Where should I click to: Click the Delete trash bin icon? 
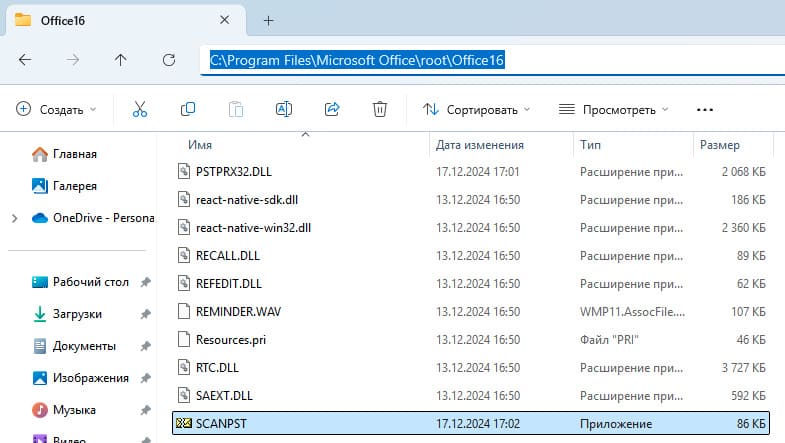(380, 109)
